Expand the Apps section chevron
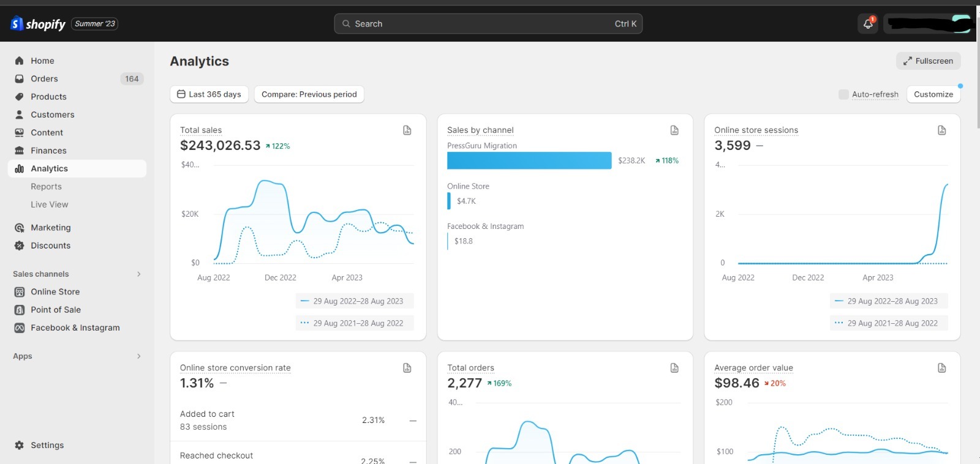The height and width of the screenshot is (464, 980). click(139, 356)
